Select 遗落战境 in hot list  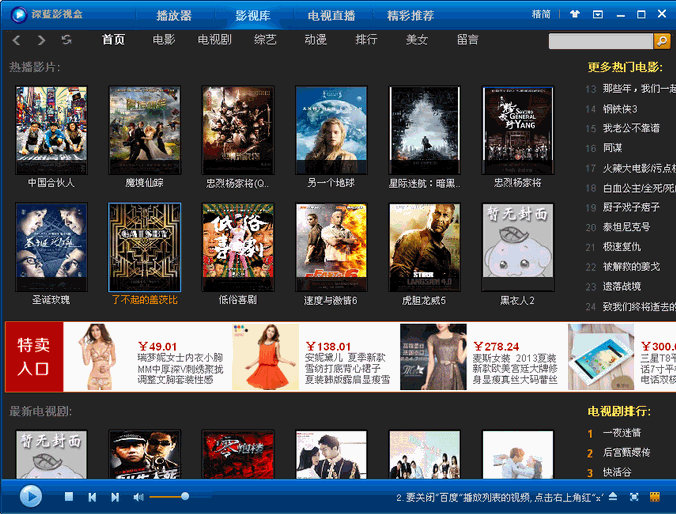[x=622, y=286]
